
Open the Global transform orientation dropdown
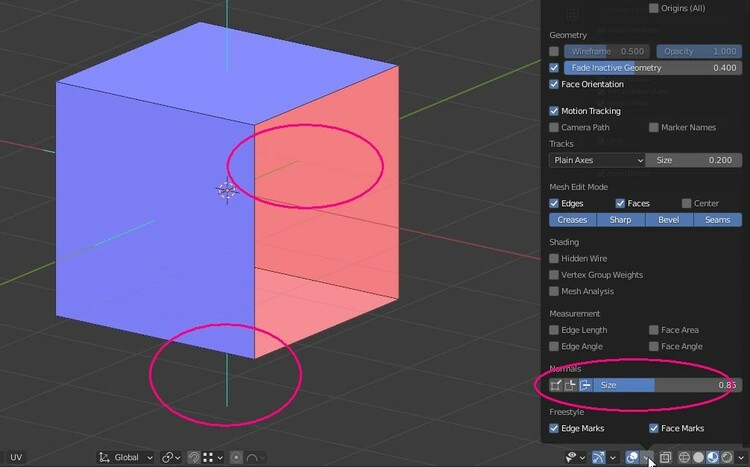[126, 457]
